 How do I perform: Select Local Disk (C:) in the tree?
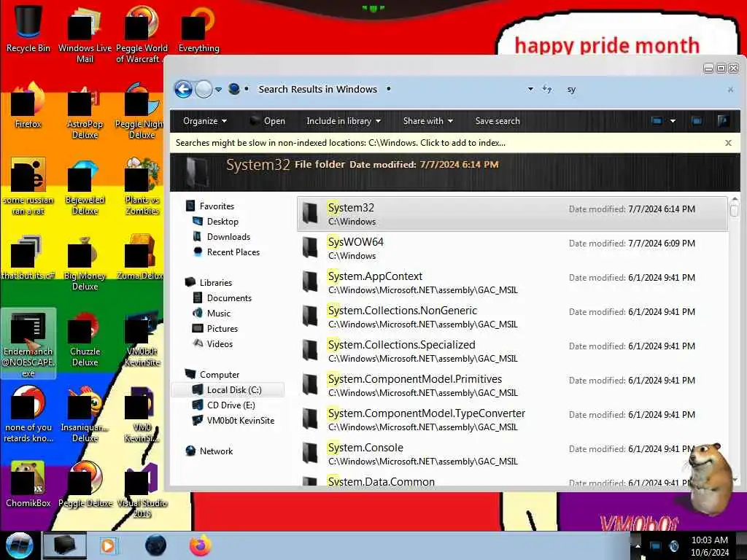228,389
